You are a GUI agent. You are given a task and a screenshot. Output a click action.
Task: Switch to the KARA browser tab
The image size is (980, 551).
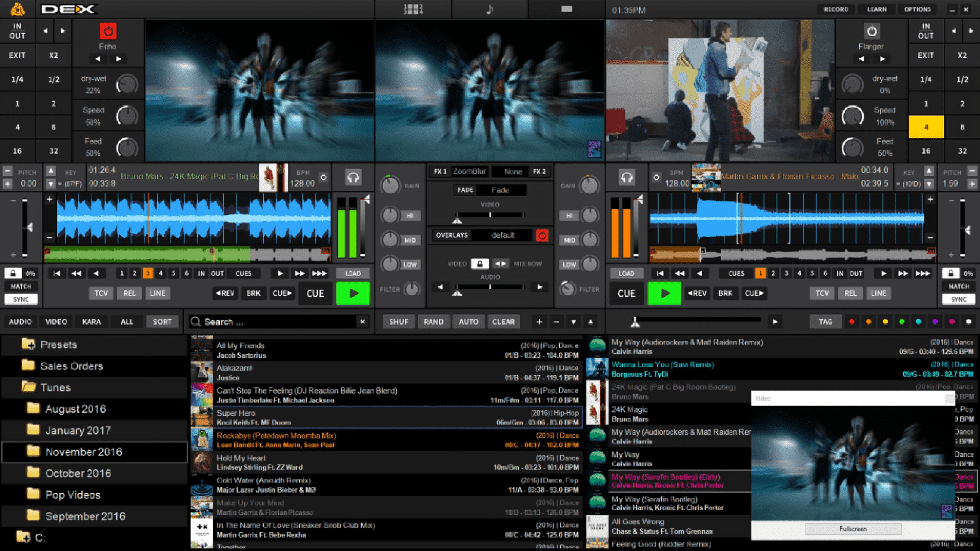(91, 321)
